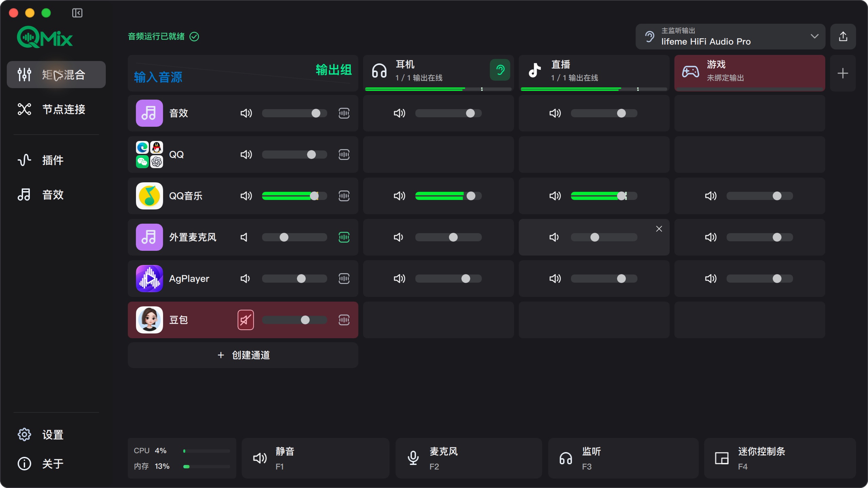Expand the 主监听输出 device dropdown
The image size is (868, 488).
[730, 37]
